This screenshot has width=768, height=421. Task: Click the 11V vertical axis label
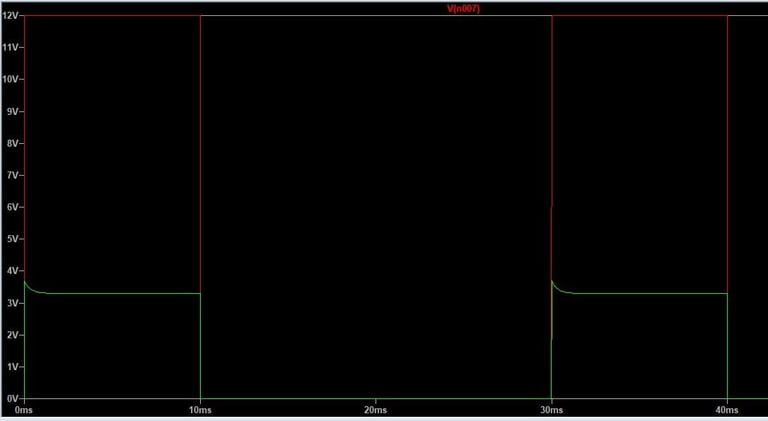(x=10, y=47)
